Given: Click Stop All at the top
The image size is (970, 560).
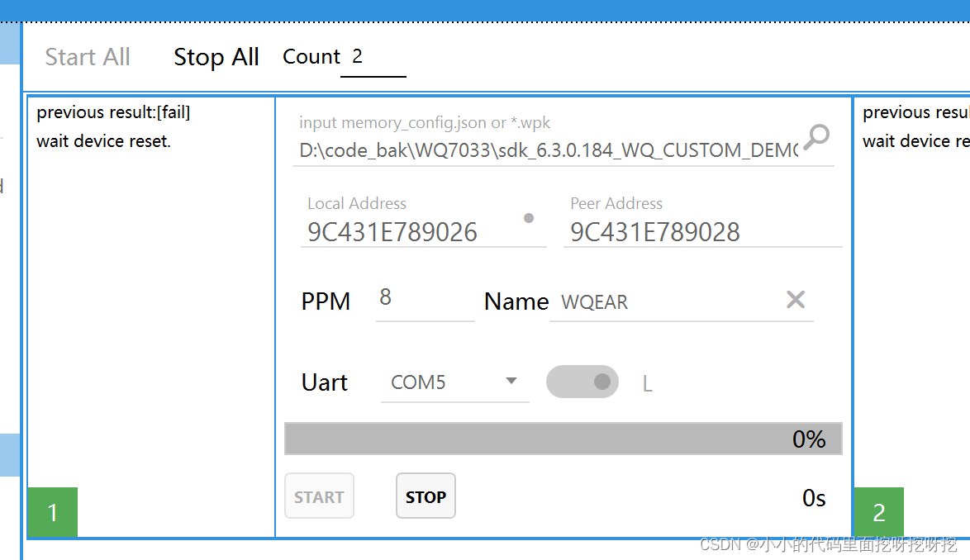Looking at the screenshot, I should click(x=216, y=56).
